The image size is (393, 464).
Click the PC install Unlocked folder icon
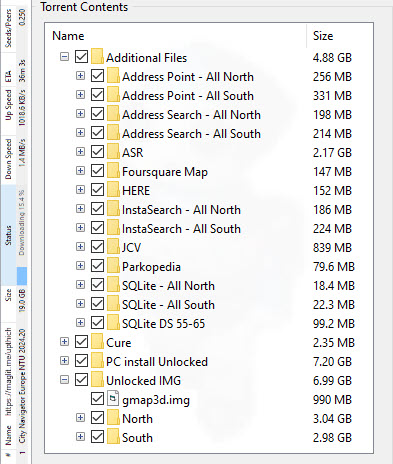(97, 361)
